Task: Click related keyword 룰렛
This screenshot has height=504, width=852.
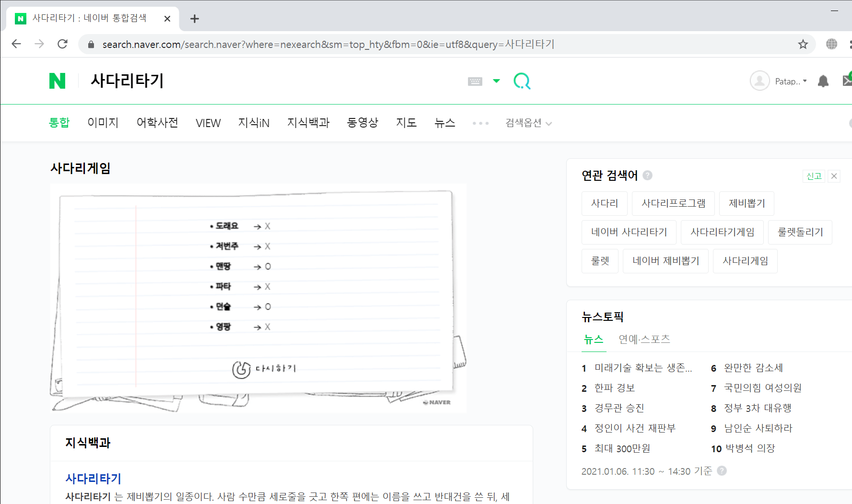Action: [x=600, y=261]
